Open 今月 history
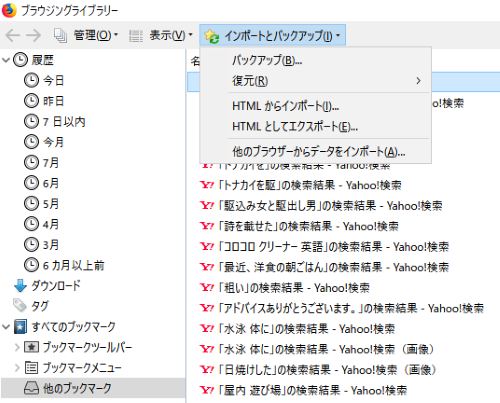Image resolution: width=500 pixels, height=403 pixels. click(53, 142)
